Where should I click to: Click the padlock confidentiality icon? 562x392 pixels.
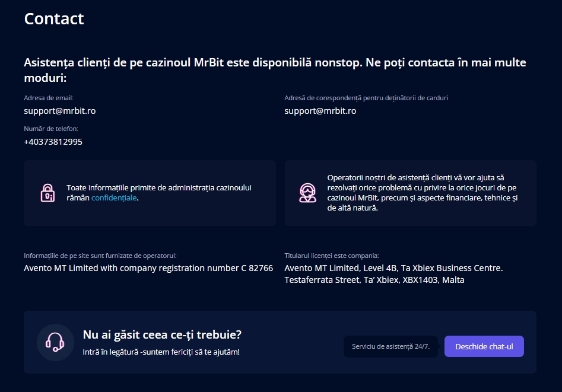47,193
